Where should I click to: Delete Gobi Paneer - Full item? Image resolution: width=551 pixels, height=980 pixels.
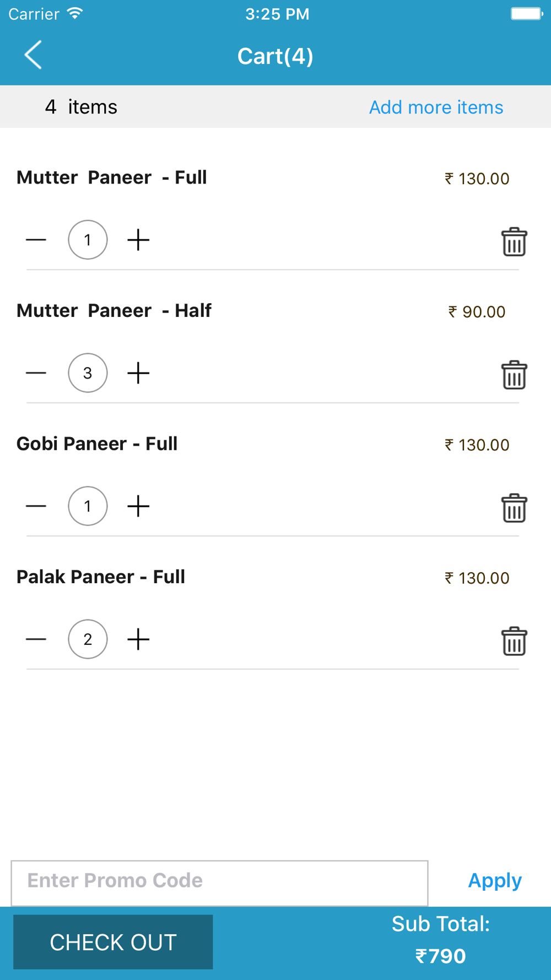point(514,508)
